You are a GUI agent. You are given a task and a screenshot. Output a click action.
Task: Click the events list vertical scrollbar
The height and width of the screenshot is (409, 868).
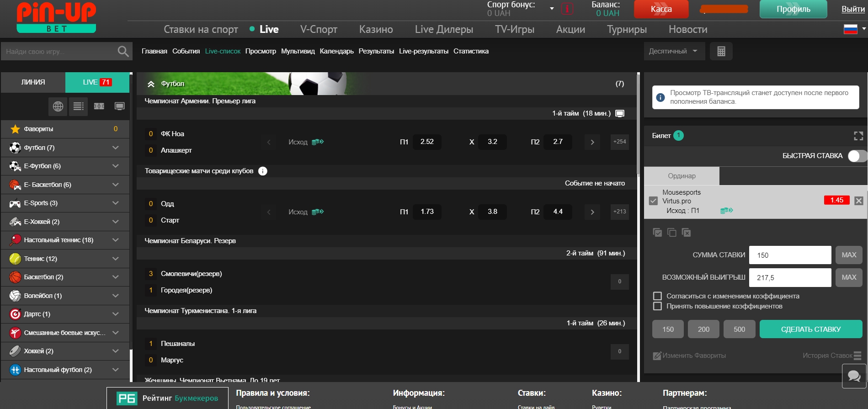click(638, 123)
